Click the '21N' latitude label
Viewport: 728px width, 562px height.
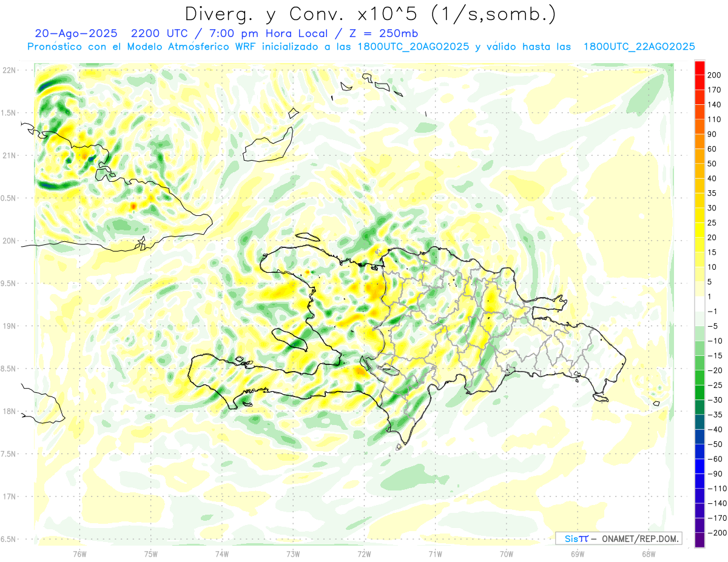pos(9,155)
